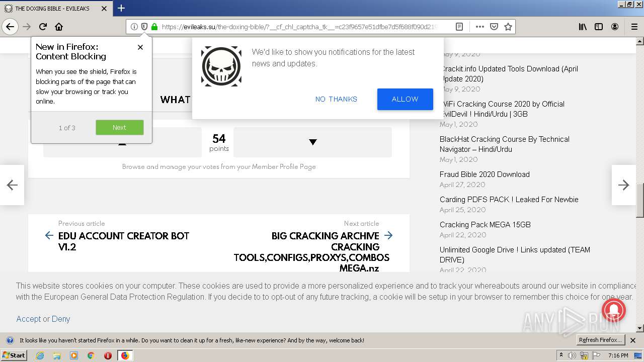Click the content blocking shield icon
The height and width of the screenshot is (362, 644).
click(x=144, y=27)
